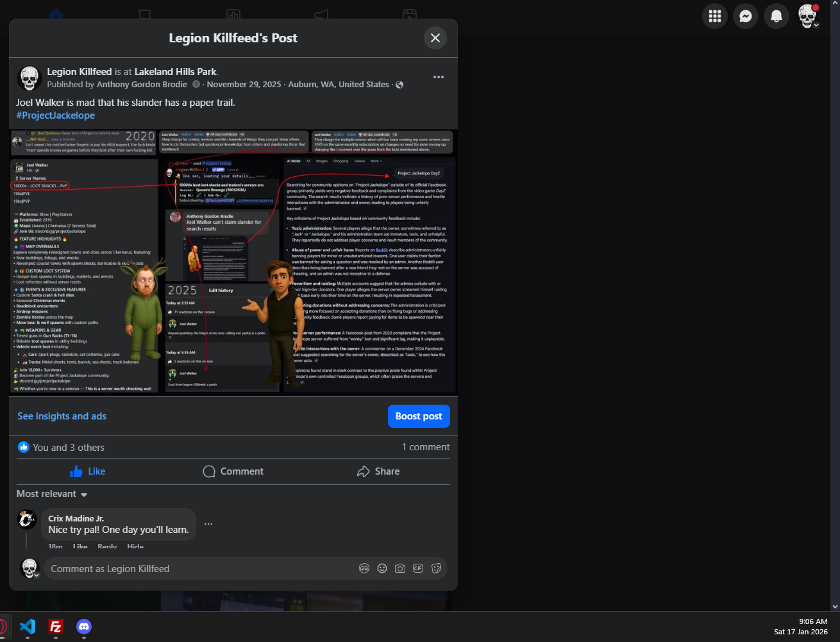Open Crix Madine Jr.'s profile name
Screen dimensions: 840x642
76,518
